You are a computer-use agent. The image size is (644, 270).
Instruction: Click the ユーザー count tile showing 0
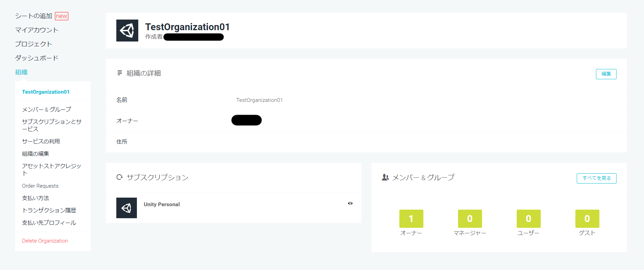528,219
